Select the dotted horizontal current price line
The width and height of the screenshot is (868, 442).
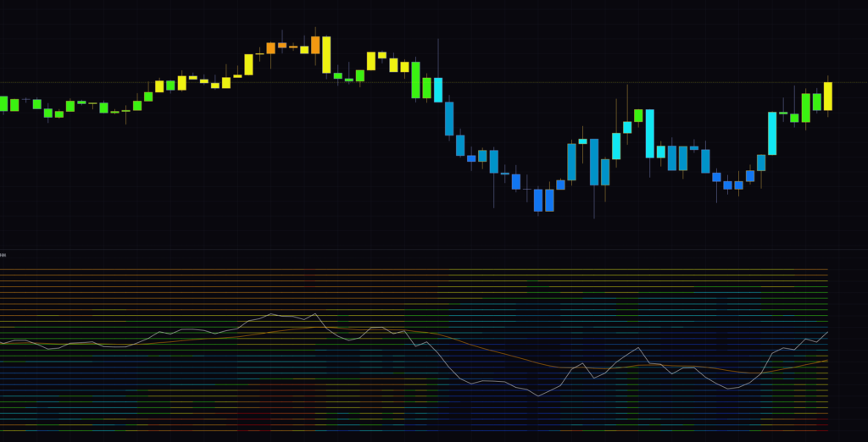click(x=434, y=82)
